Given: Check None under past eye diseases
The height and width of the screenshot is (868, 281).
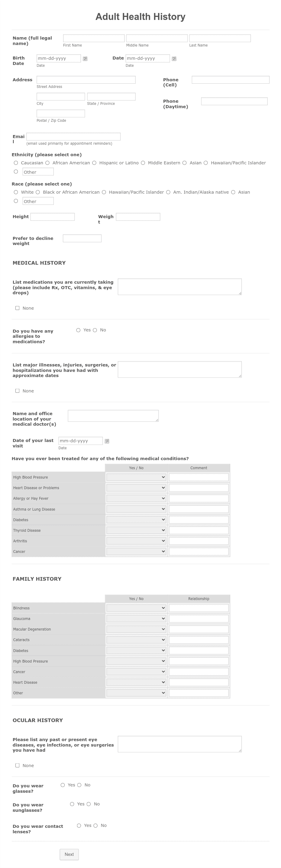Looking at the screenshot, I should [18, 765].
